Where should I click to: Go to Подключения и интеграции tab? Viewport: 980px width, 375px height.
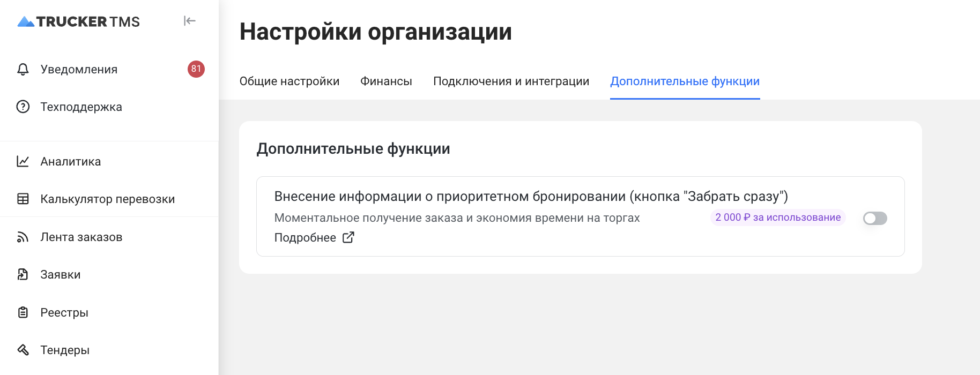[x=511, y=81]
